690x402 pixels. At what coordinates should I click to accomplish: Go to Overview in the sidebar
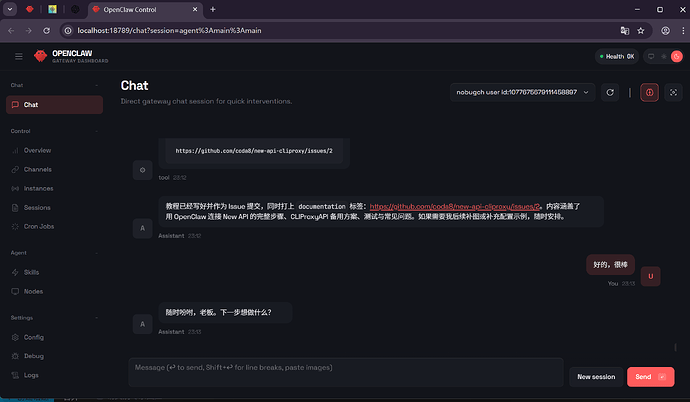pos(55,150)
